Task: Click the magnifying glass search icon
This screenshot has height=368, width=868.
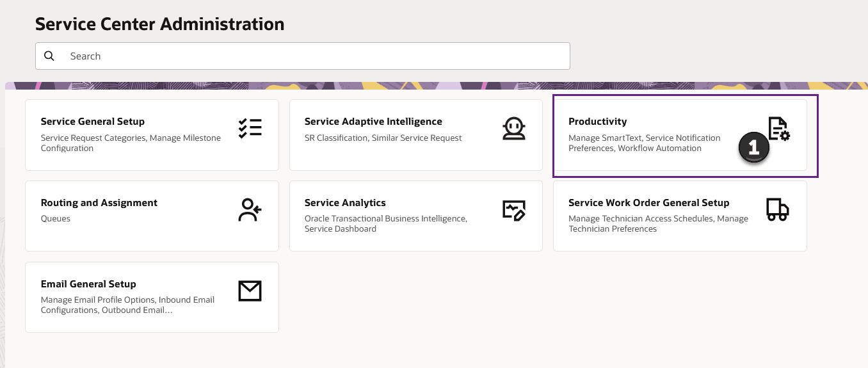Action: pyautogui.click(x=49, y=56)
